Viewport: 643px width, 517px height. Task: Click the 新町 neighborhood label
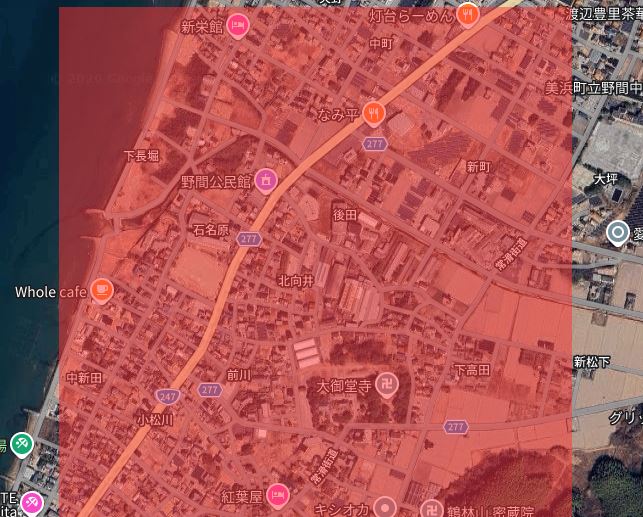coord(478,166)
